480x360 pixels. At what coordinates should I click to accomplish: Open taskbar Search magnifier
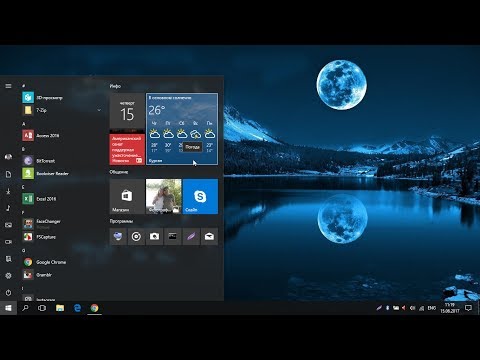pos(25,308)
